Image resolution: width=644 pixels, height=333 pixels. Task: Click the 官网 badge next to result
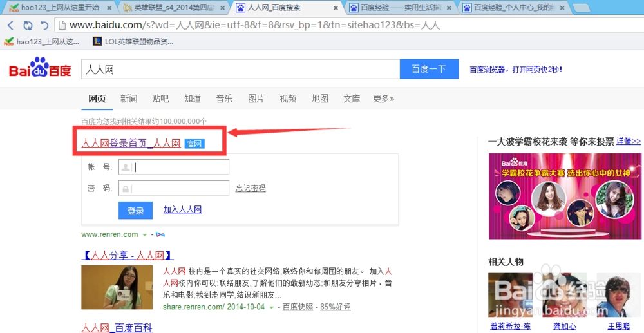tap(194, 144)
